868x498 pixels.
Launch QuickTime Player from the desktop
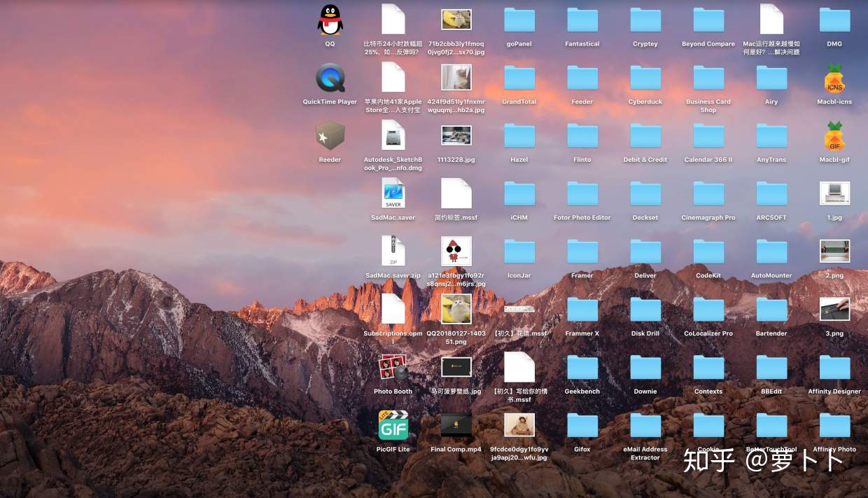(330, 78)
